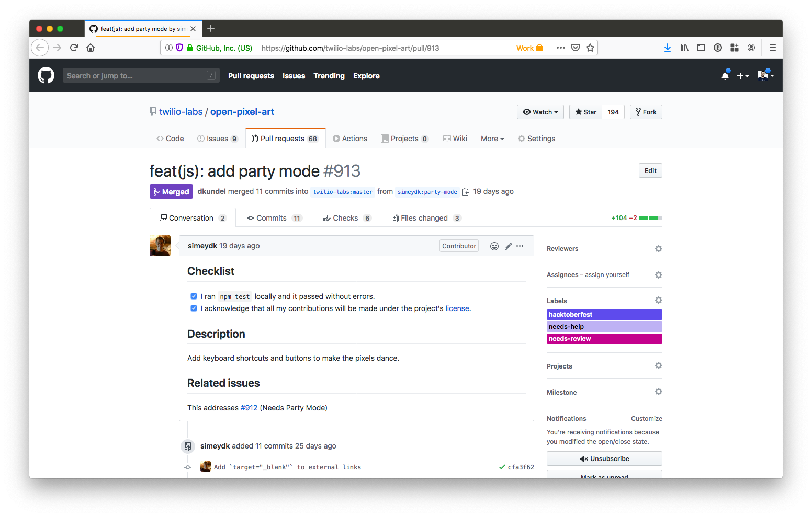Open the project license link
The image size is (812, 517).
point(457,308)
